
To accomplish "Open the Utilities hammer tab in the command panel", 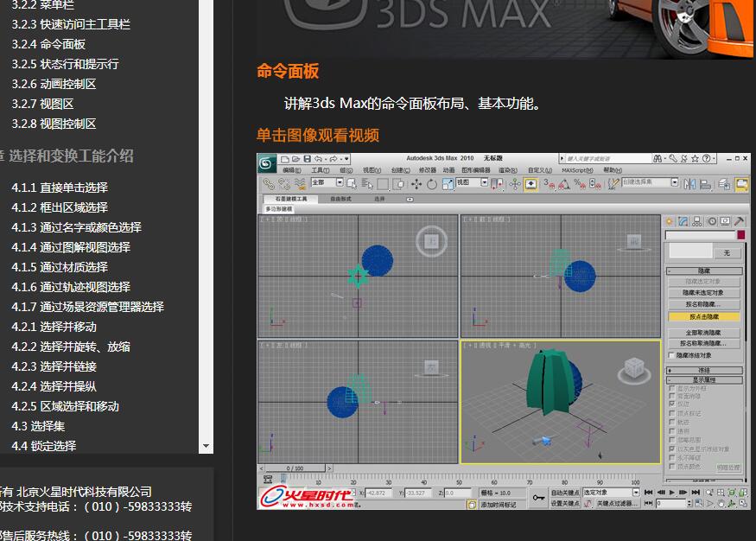I will (739, 221).
